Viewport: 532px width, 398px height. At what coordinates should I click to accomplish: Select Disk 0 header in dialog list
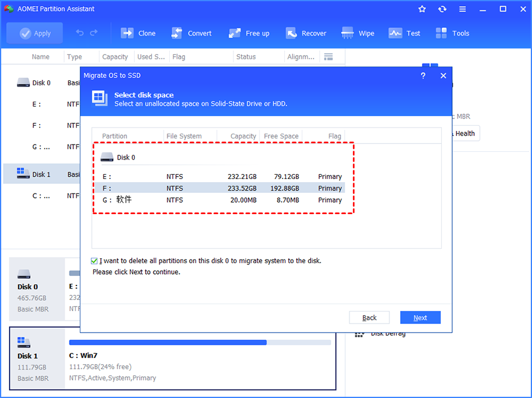[x=118, y=157]
